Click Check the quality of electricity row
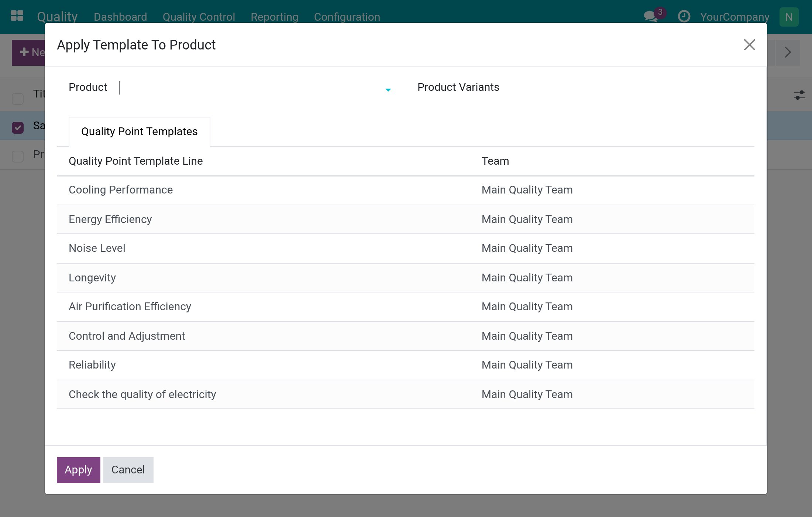This screenshot has width=812, height=517. 405,394
